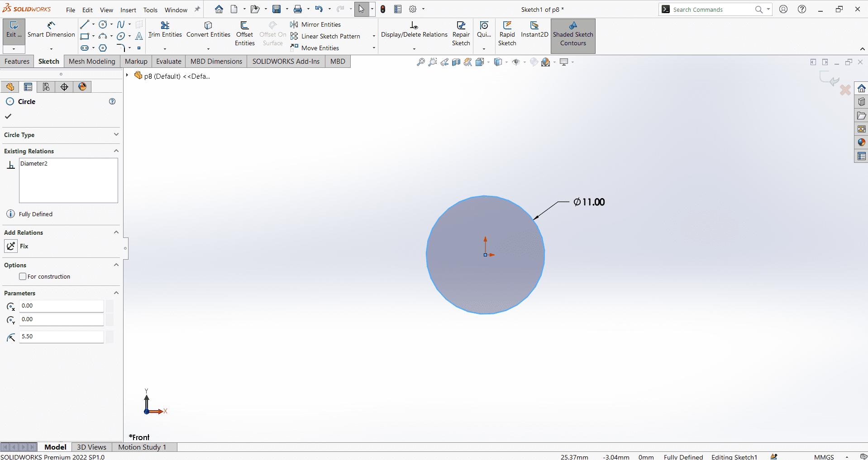
Task: Click the Convert Entities tool
Action: (208, 30)
